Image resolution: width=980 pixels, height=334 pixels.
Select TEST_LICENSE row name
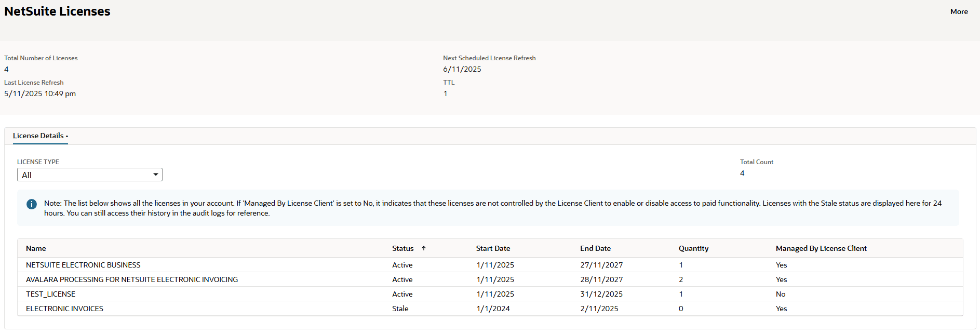[50, 294]
